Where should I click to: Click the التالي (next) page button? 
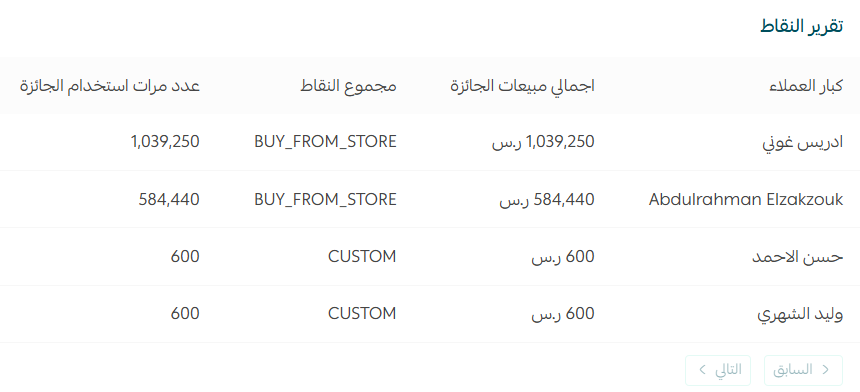717,370
